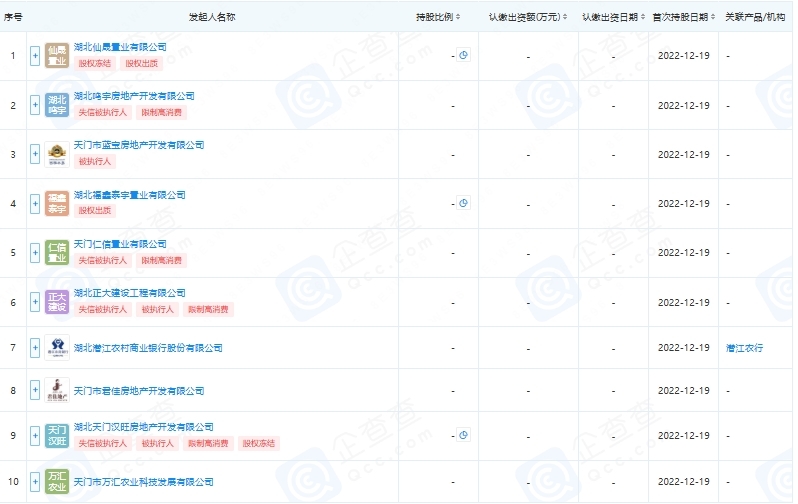This screenshot has height=504, width=798.
Task: Open 天门市君佳房地产开发有限公司 link
Action: tap(139, 391)
